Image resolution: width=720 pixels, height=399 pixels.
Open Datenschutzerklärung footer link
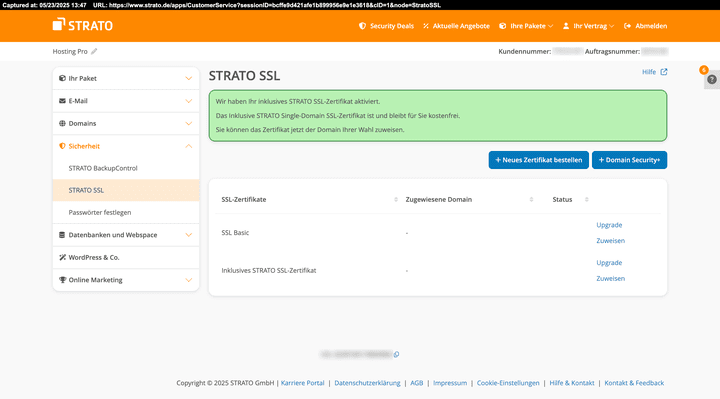coord(367,383)
